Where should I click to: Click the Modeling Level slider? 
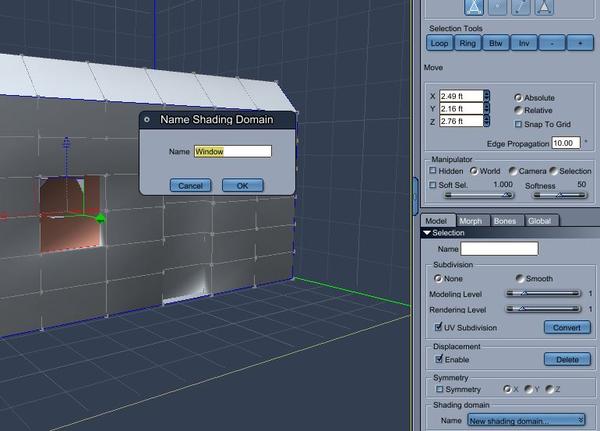pyautogui.click(x=543, y=294)
